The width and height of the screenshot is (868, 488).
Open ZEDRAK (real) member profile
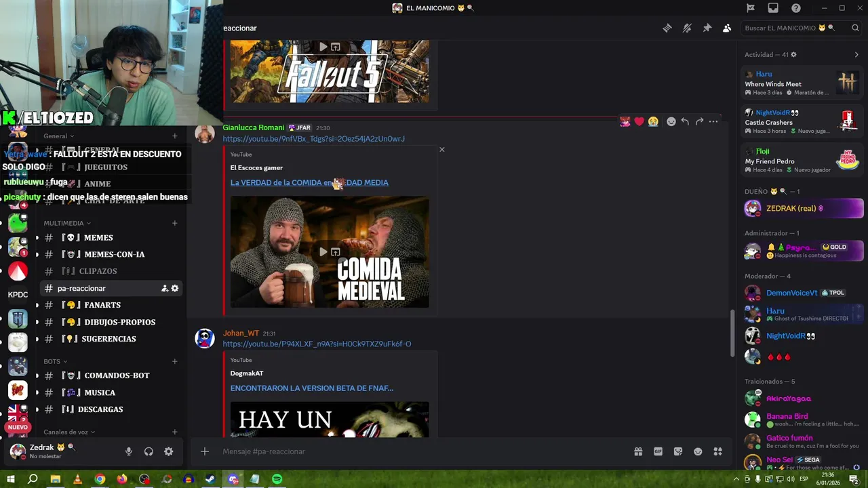click(803, 209)
